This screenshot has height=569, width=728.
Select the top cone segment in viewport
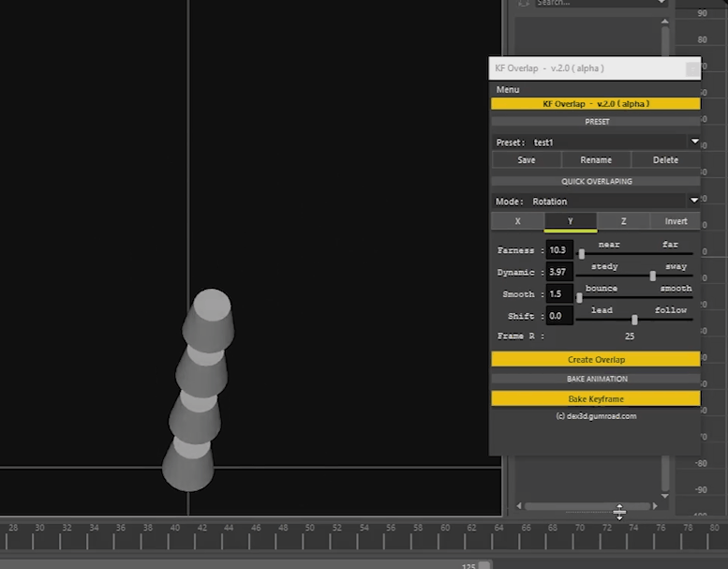210,321
